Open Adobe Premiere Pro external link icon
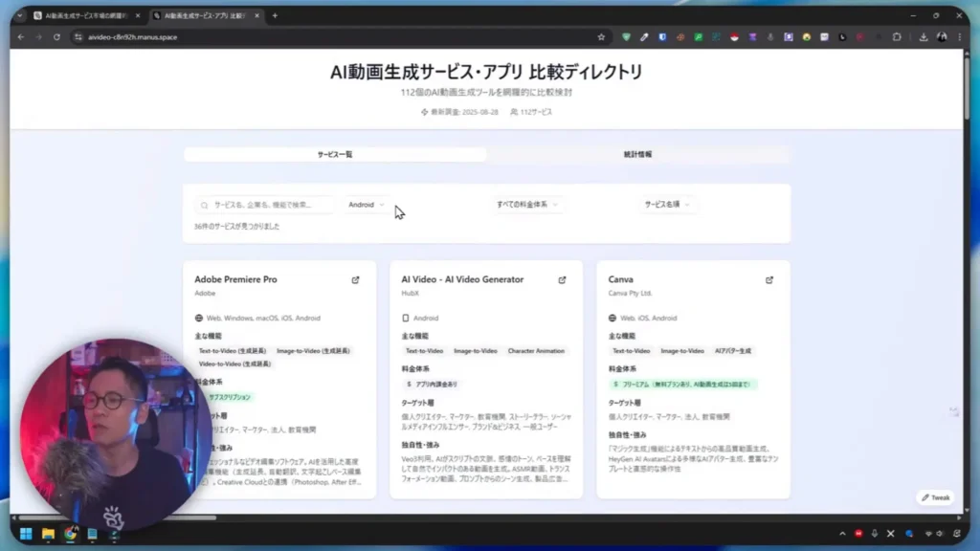This screenshot has width=980, height=551. (x=356, y=280)
